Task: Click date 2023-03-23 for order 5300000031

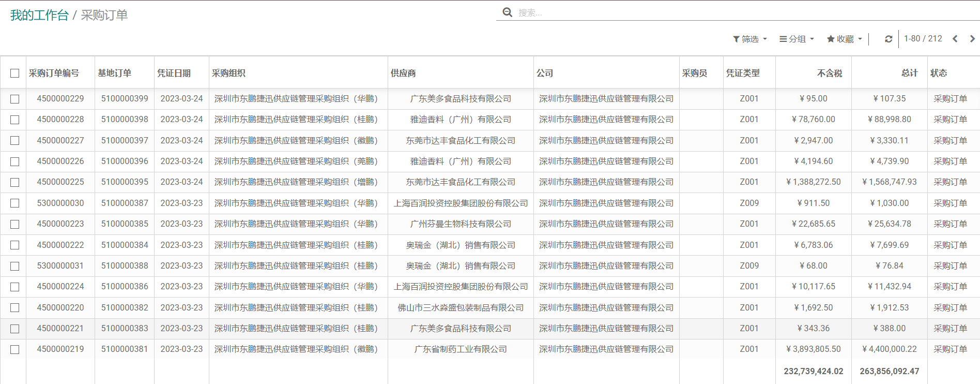Action: (181, 265)
